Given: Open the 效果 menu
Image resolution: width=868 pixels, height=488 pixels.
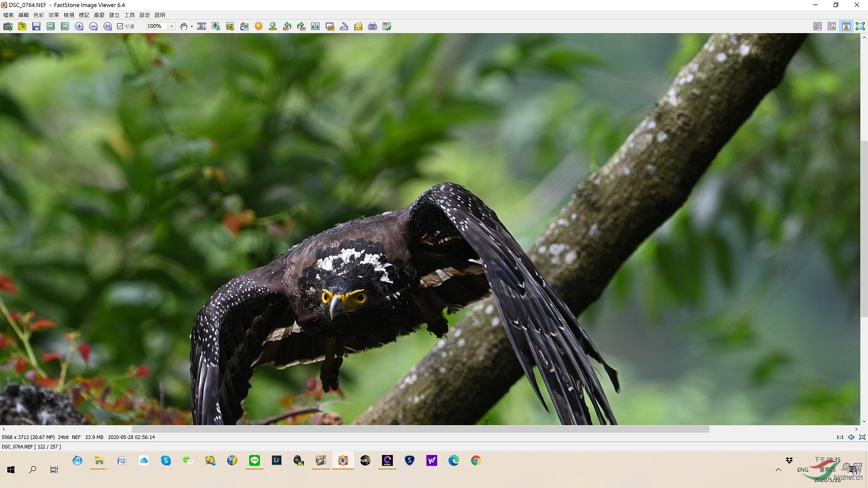Looking at the screenshot, I should point(54,15).
